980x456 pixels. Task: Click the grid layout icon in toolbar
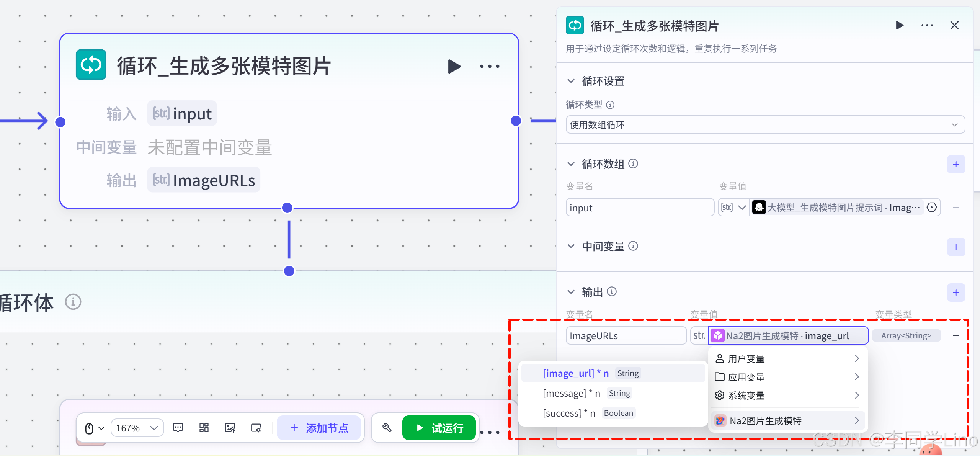[x=204, y=428]
